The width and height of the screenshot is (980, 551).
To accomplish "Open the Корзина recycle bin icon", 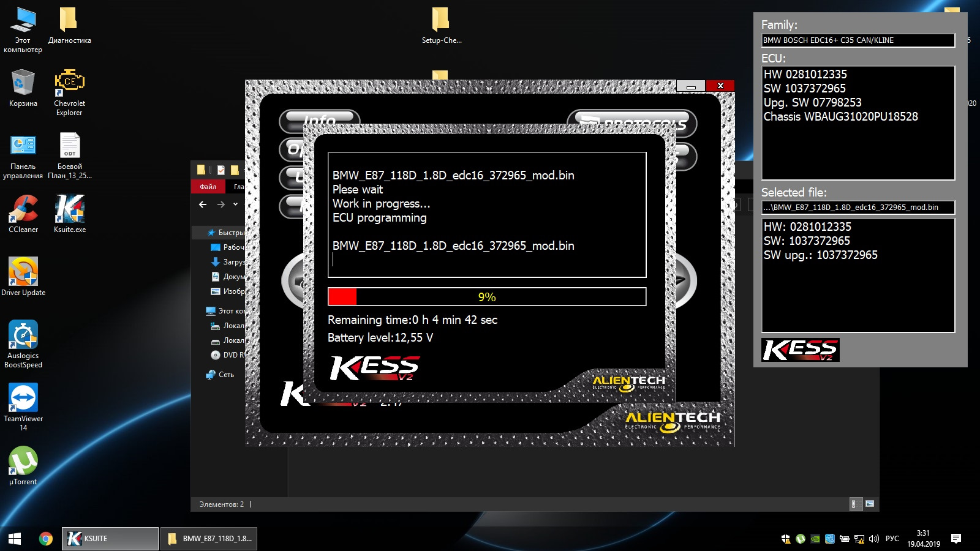I will point(23,88).
